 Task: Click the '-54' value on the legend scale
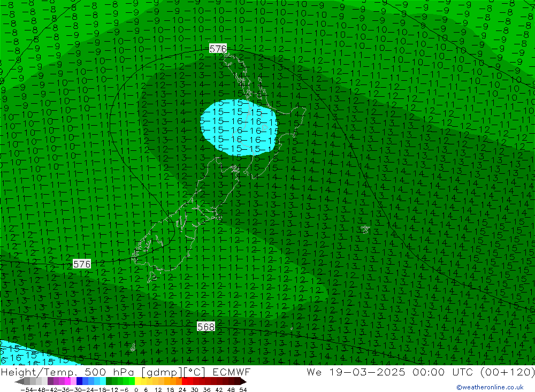click(27, 390)
